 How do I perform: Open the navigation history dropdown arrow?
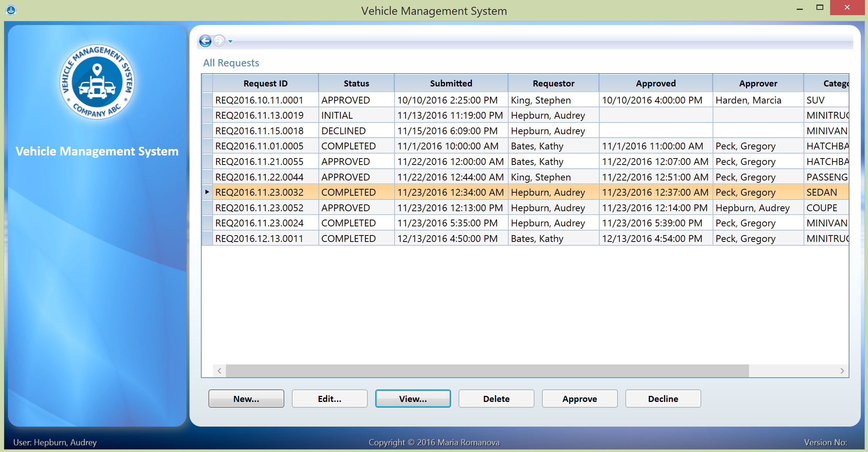coord(230,41)
